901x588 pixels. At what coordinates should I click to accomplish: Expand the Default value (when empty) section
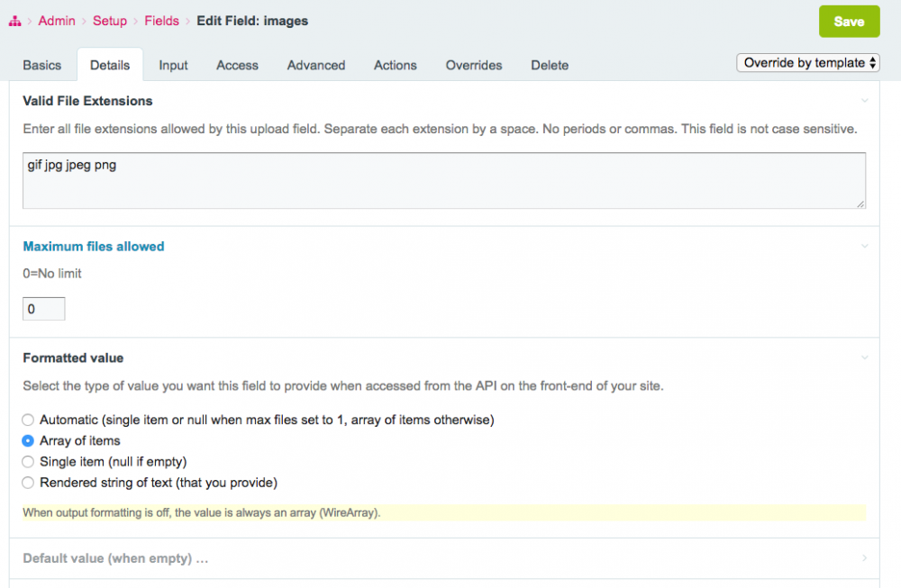point(115,558)
